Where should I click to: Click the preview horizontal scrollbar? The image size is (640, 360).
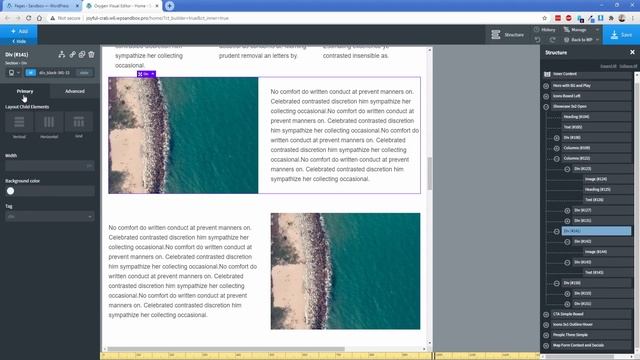226,349
